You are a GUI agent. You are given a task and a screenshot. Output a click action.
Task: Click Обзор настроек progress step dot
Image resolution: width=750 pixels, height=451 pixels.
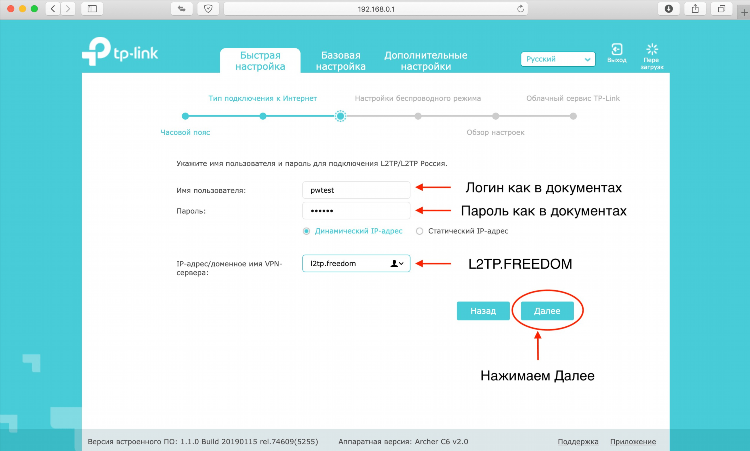tap(496, 116)
